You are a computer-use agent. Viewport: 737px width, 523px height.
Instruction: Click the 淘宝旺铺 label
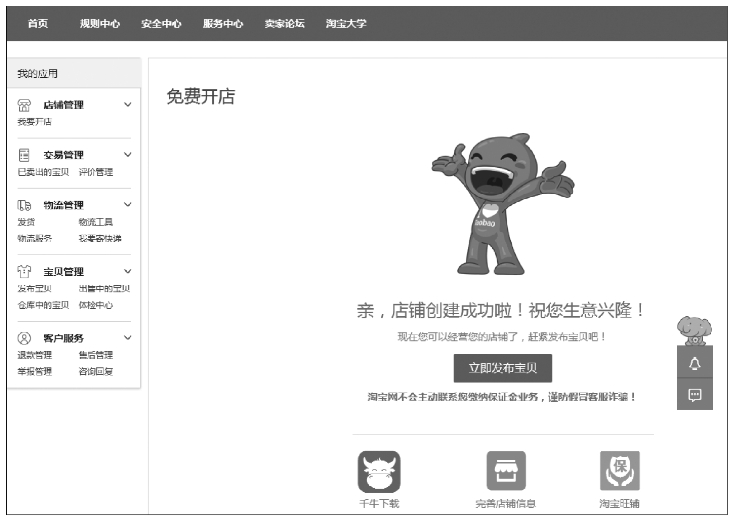click(619, 504)
